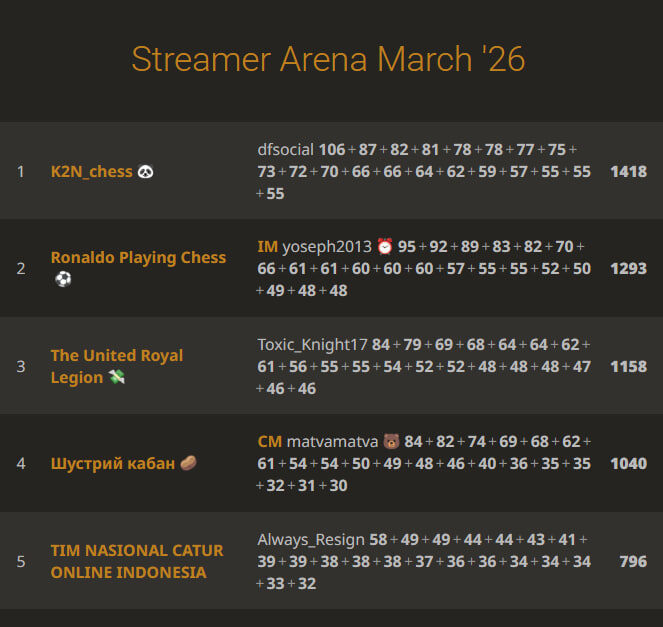Click dfsocial's top score 106
The width and height of the screenshot is (663, 627).
(332, 150)
